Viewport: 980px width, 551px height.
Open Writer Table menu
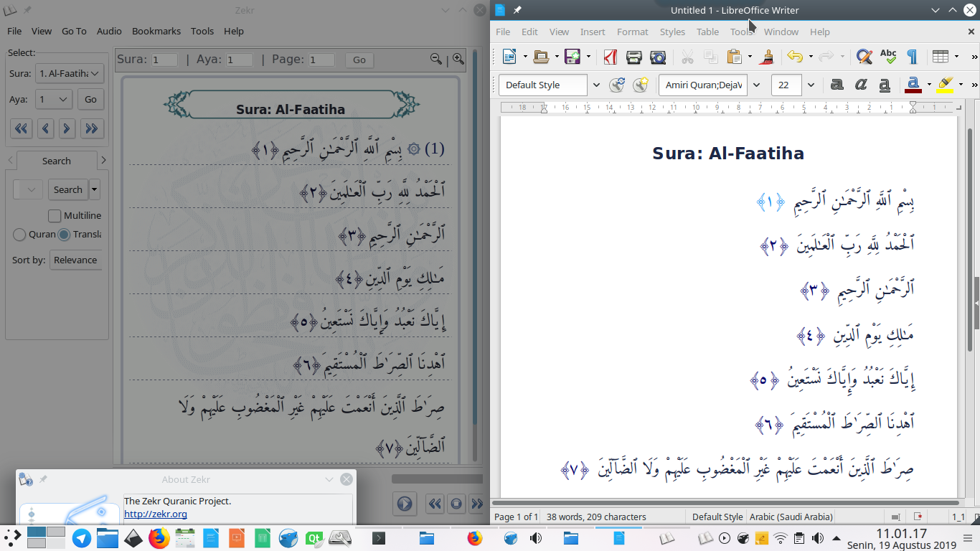[707, 32]
